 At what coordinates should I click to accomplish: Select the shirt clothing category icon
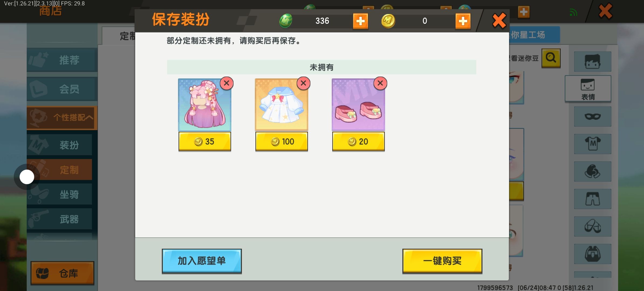tap(592, 144)
